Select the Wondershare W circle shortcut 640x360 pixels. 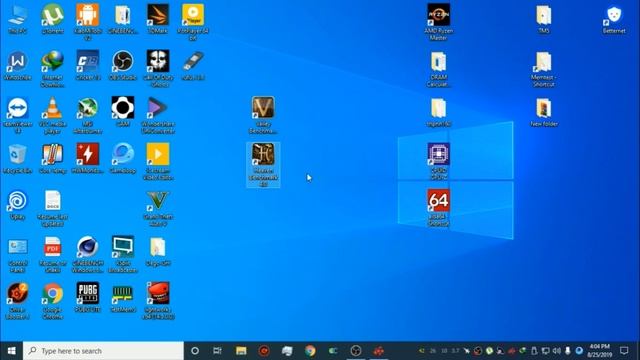click(x=17, y=65)
